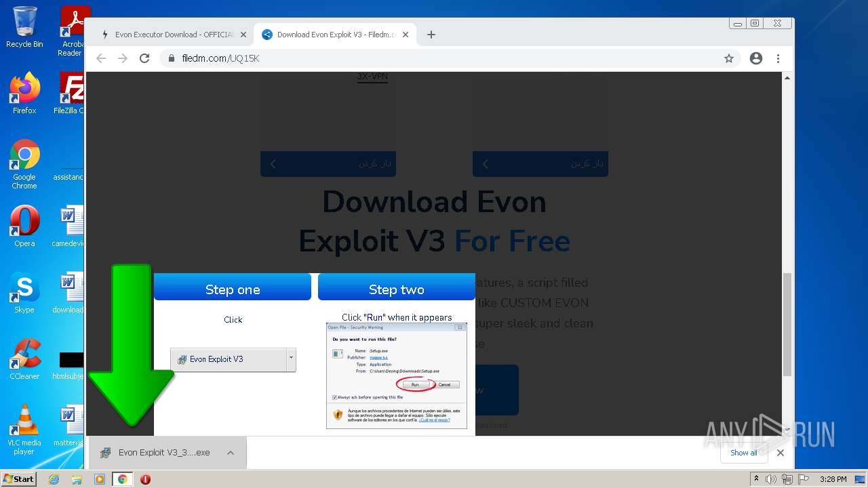Click the scroll up arrow of page scrollbar
The height and width of the screenshot is (488, 868).
click(x=787, y=78)
